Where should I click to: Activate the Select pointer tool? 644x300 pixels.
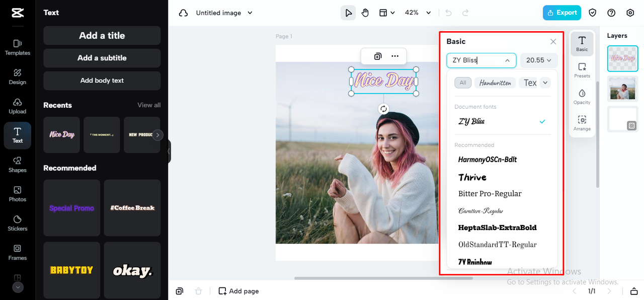[348, 13]
